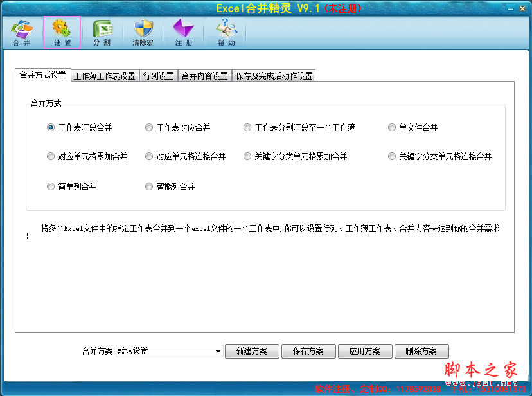Screen dimensions: 532x396
Task: Click the 合并方式 group label
Action: tap(46, 103)
